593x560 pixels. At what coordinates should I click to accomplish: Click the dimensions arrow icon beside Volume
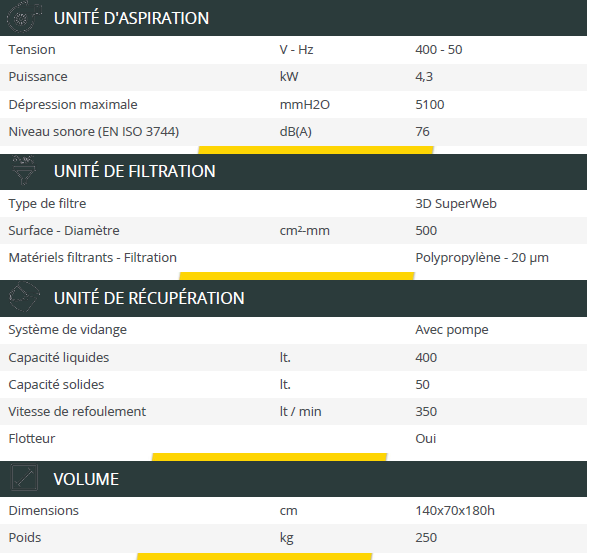[24, 478]
